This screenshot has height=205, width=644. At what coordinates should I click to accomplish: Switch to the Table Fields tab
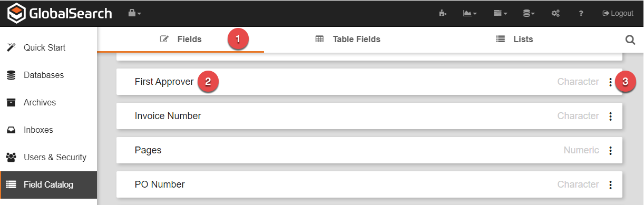pyautogui.click(x=348, y=39)
